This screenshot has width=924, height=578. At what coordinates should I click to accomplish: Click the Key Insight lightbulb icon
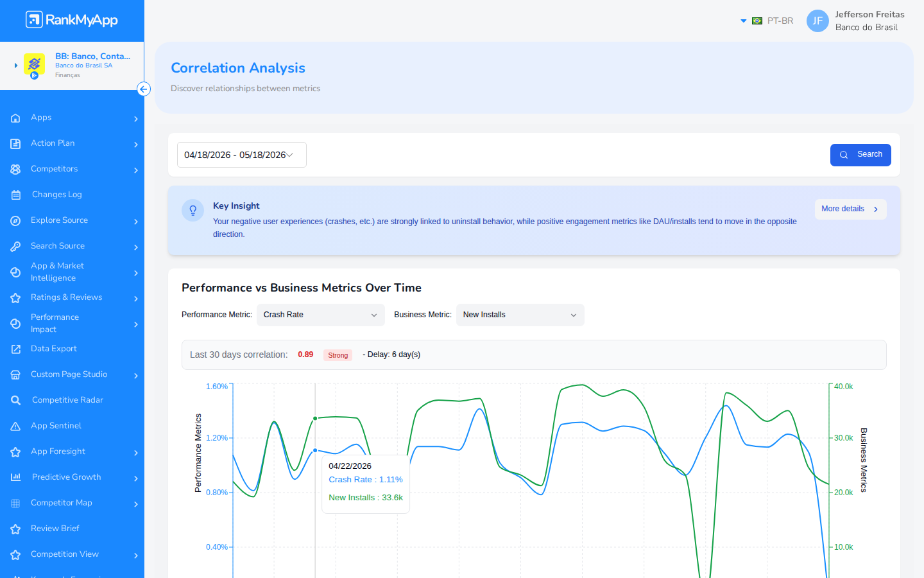click(x=193, y=210)
